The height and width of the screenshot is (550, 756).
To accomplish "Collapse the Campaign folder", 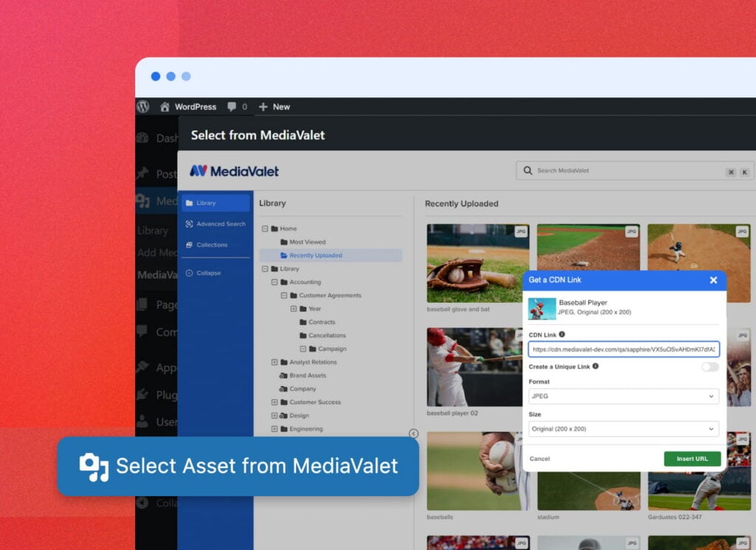I will coord(303,348).
